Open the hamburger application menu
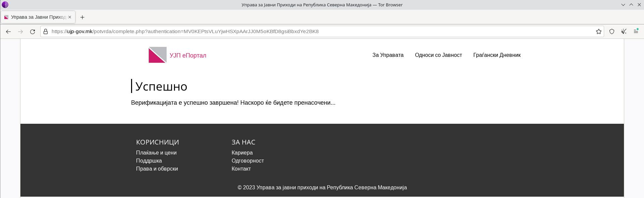Image resolution: width=644 pixels, height=198 pixels. tap(636, 31)
